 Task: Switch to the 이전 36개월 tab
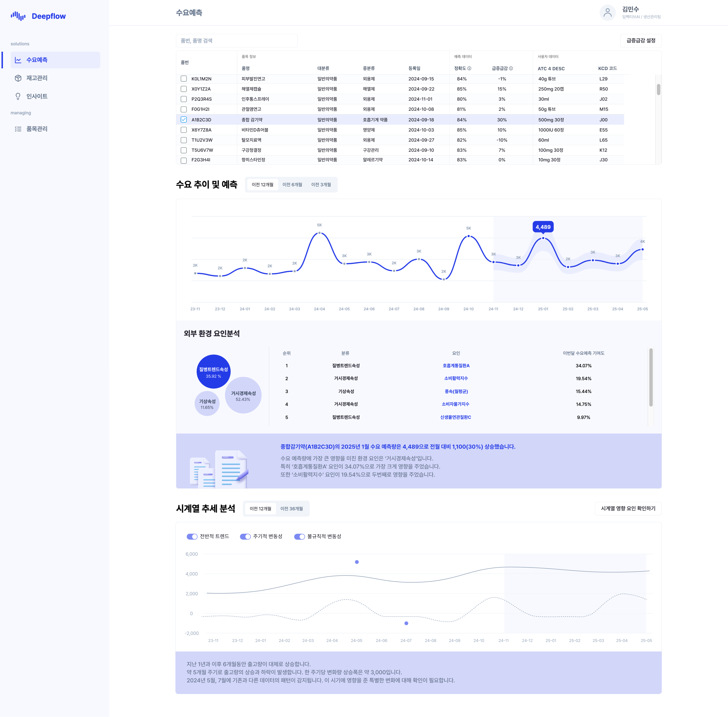click(291, 509)
